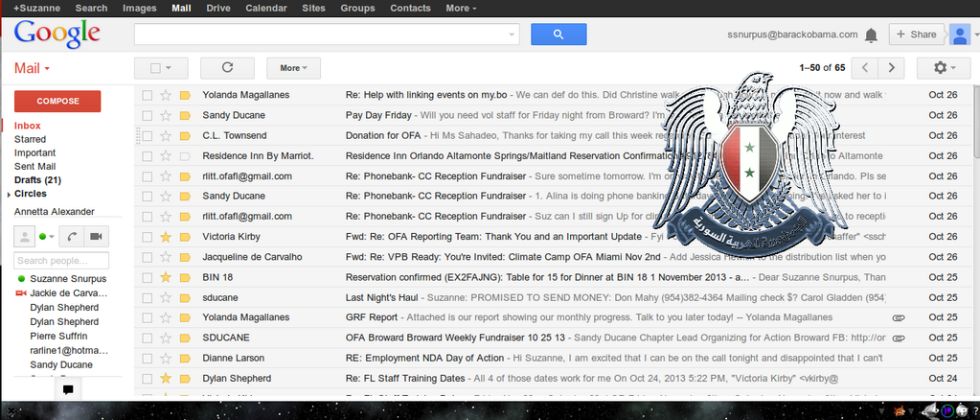Open the Sent Mail folder
980x420 pixels.
click(35, 167)
